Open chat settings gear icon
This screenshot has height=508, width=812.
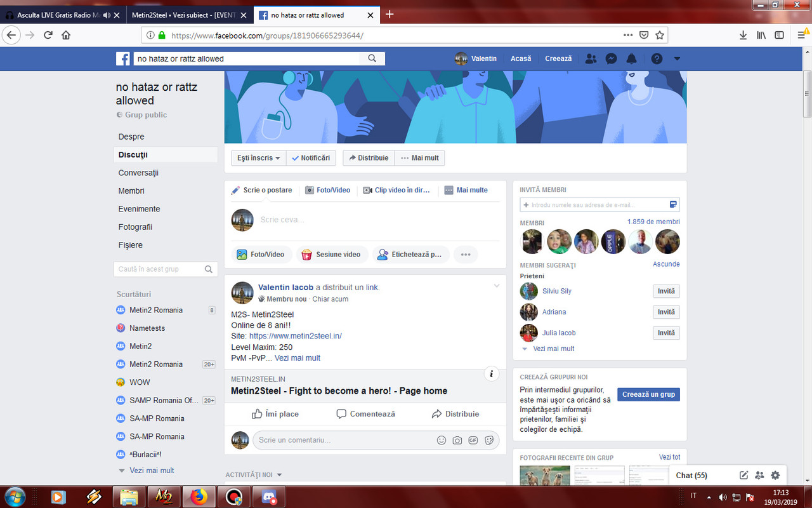(775, 475)
